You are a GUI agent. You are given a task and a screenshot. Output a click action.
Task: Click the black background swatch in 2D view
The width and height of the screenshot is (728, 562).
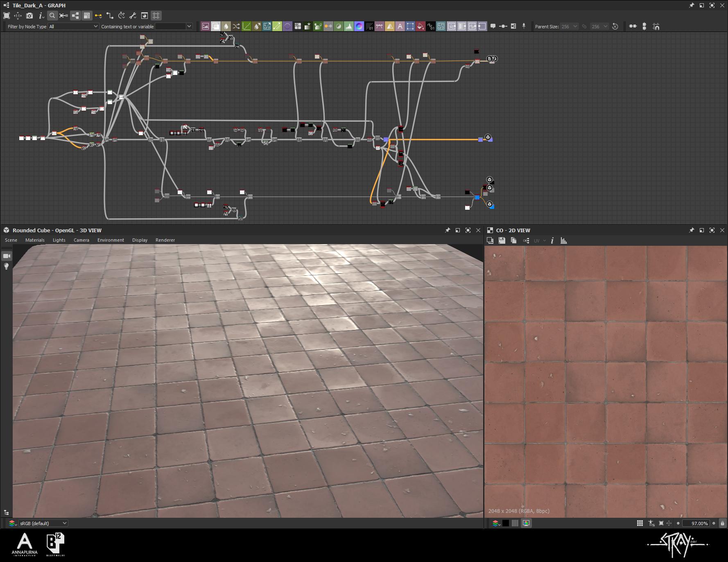[506, 523]
